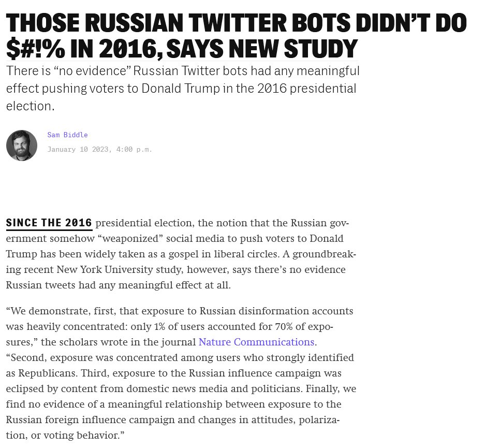Screen dimensions: 485x448
Task: Click 'SAYS NEW STUDY' in the headline
Action: click(x=262, y=49)
